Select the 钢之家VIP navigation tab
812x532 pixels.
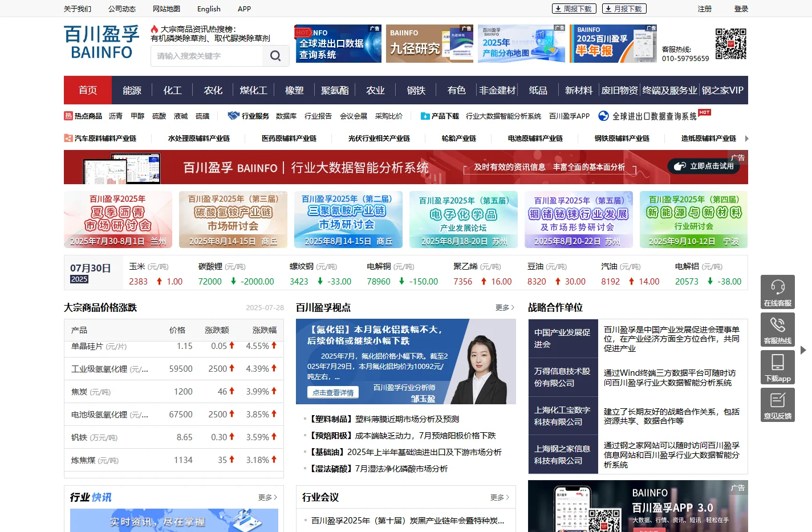(722, 90)
